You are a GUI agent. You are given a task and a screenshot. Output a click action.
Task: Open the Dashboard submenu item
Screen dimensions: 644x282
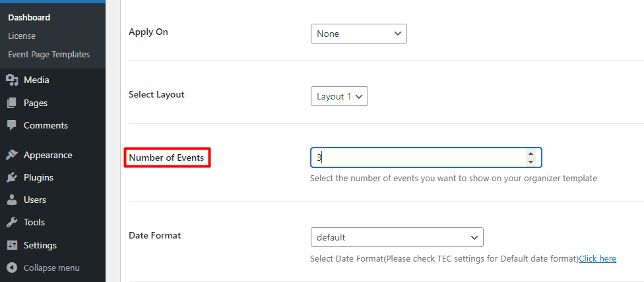pyautogui.click(x=29, y=17)
